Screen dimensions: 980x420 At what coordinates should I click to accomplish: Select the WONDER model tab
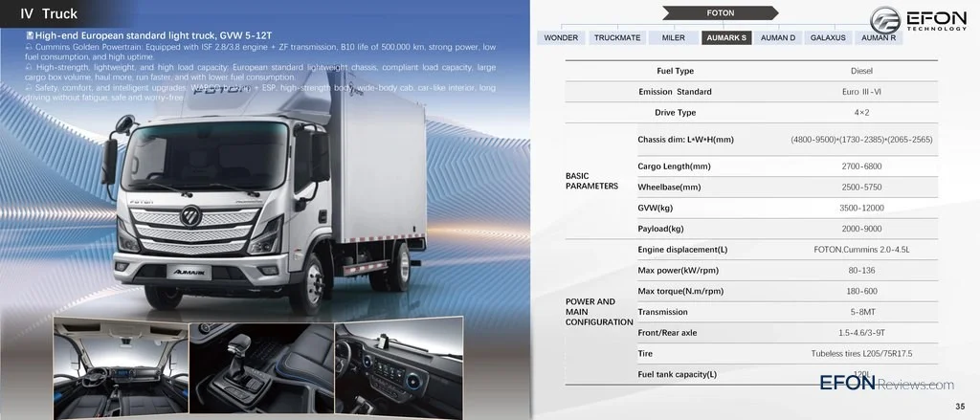[x=561, y=37]
